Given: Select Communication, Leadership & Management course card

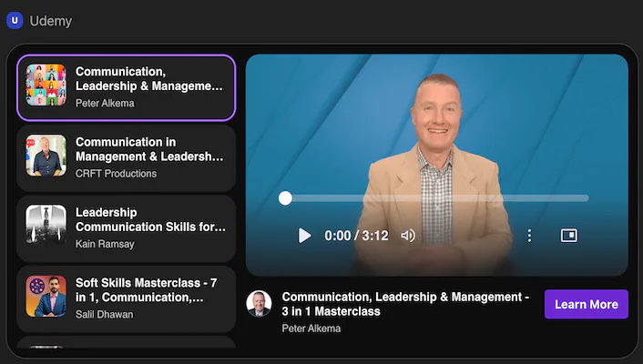Looking at the screenshot, I should 127,87.
